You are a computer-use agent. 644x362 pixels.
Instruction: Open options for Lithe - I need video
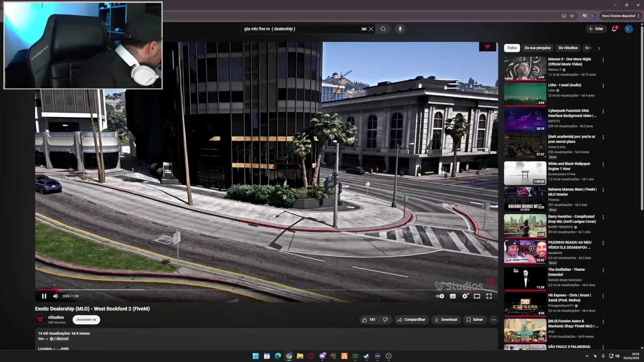pos(603,85)
